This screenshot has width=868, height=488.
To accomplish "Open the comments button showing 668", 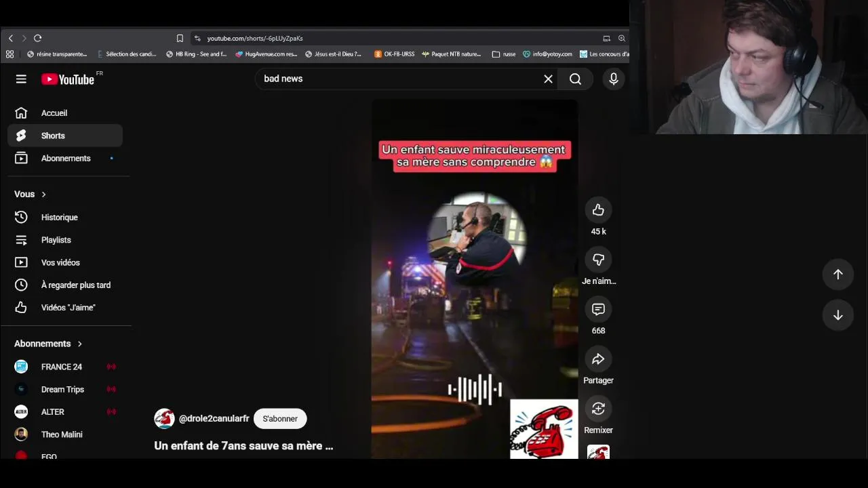I will (x=598, y=309).
